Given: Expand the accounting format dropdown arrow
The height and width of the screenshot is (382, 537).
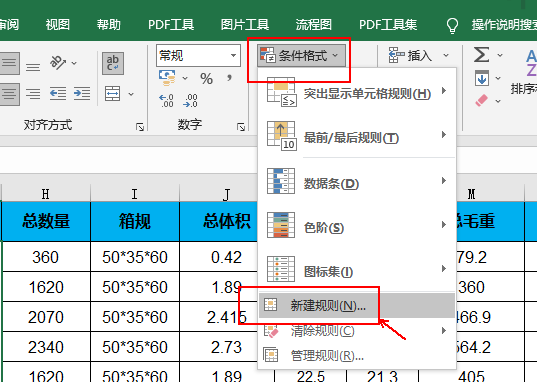Looking at the screenshot, I should pos(185,78).
